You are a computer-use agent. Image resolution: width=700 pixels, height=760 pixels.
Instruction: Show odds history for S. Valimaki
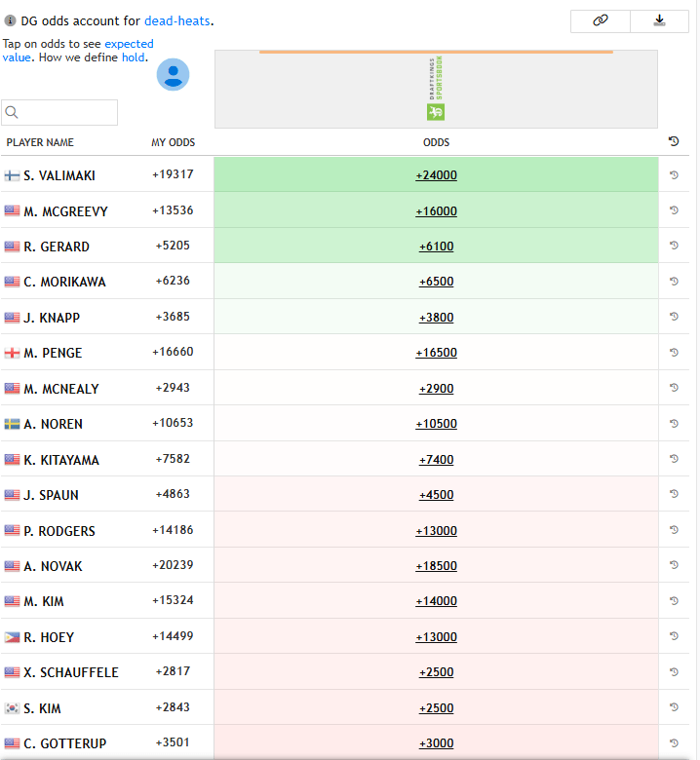[674, 175]
